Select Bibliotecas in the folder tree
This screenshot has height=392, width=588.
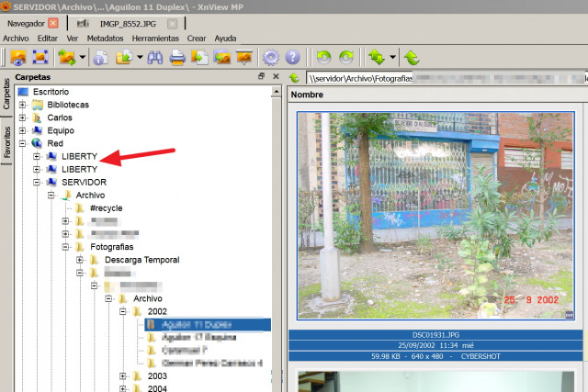(x=68, y=105)
